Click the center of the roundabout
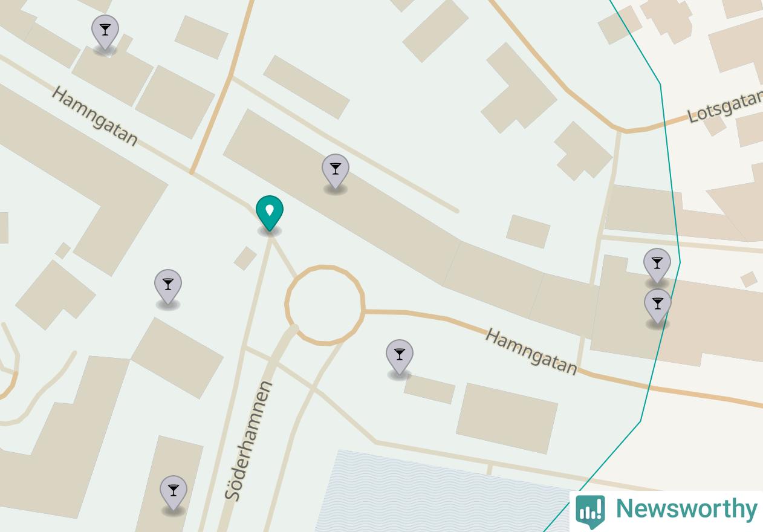Screen dimensions: 763x532 pos(325,305)
